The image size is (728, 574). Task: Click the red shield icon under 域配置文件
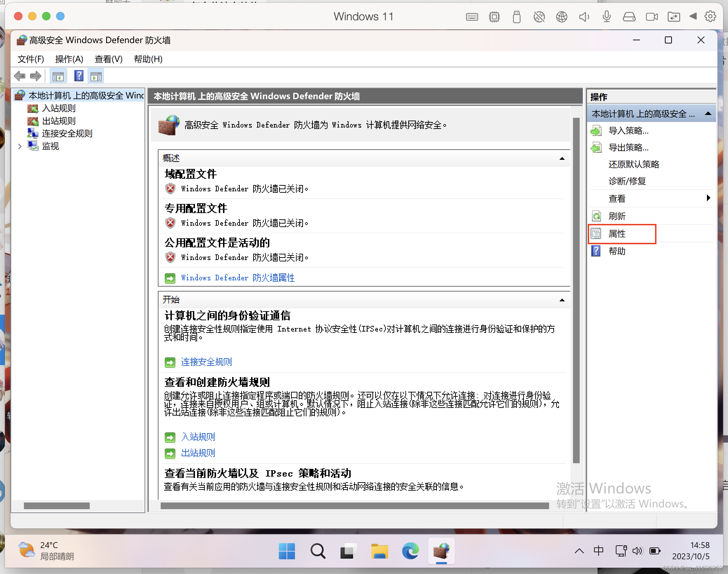pyautogui.click(x=170, y=189)
